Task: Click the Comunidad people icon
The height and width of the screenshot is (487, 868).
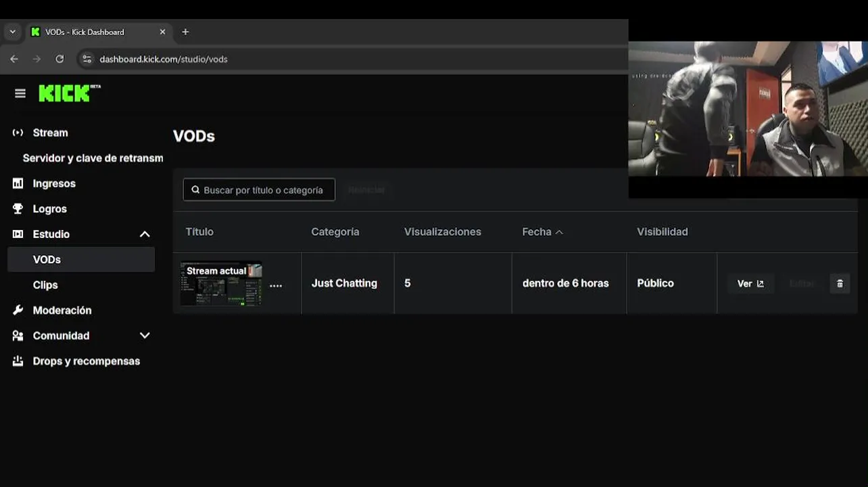Action: tap(18, 335)
